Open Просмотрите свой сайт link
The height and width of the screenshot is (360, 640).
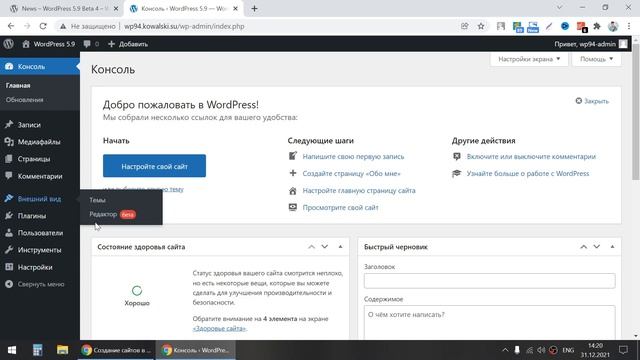click(x=340, y=208)
